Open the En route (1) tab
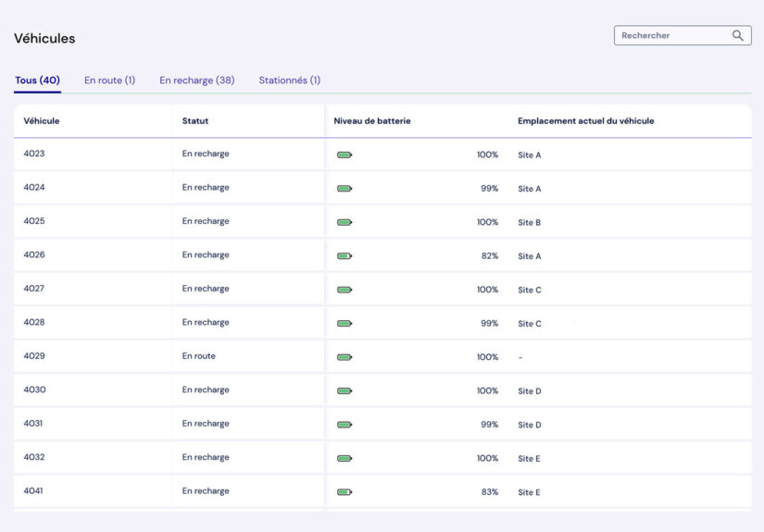 (x=109, y=80)
